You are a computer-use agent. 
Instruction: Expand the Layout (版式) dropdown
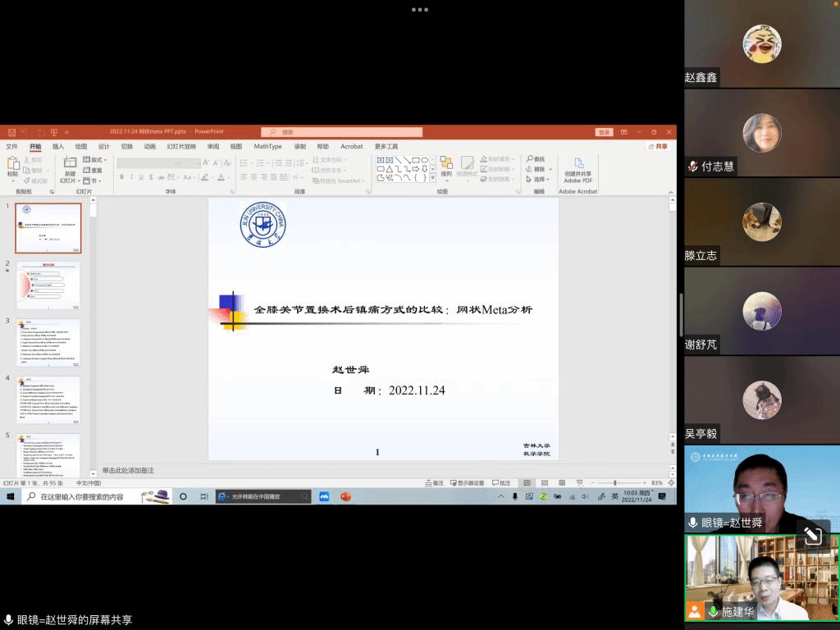point(97,159)
